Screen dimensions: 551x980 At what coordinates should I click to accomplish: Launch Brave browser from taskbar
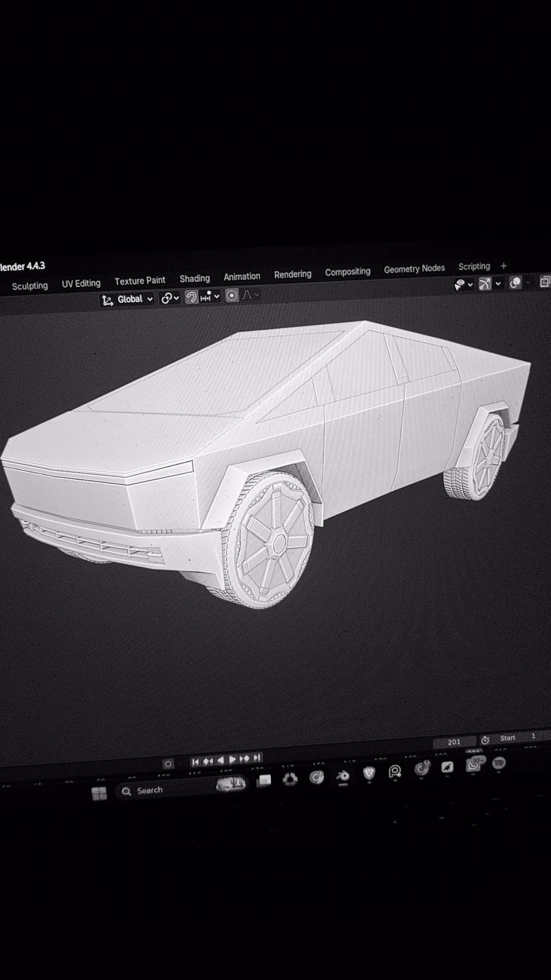pyautogui.click(x=369, y=774)
